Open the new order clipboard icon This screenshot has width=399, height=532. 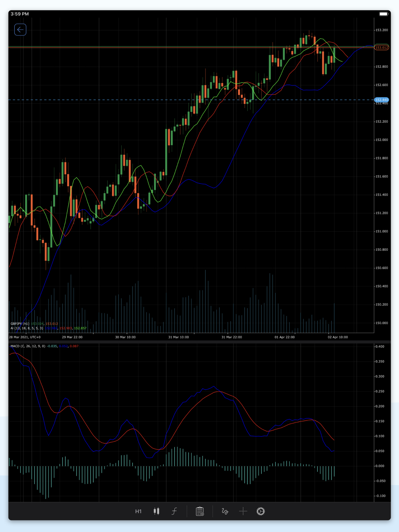click(200, 511)
